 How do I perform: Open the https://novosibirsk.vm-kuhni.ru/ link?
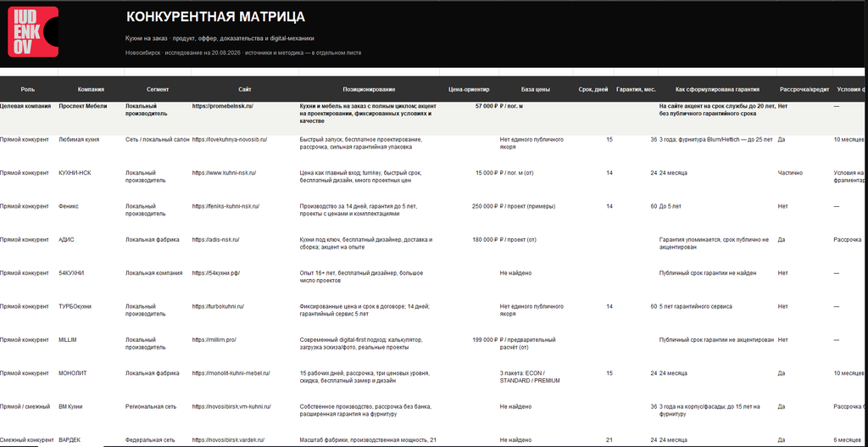pos(231,406)
